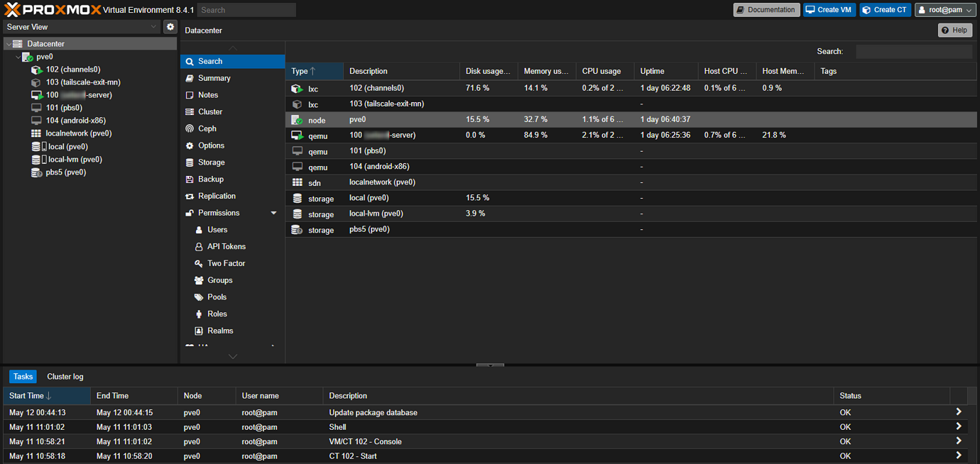Select the Two Factor key icon
The image size is (980, 464).
199,263
